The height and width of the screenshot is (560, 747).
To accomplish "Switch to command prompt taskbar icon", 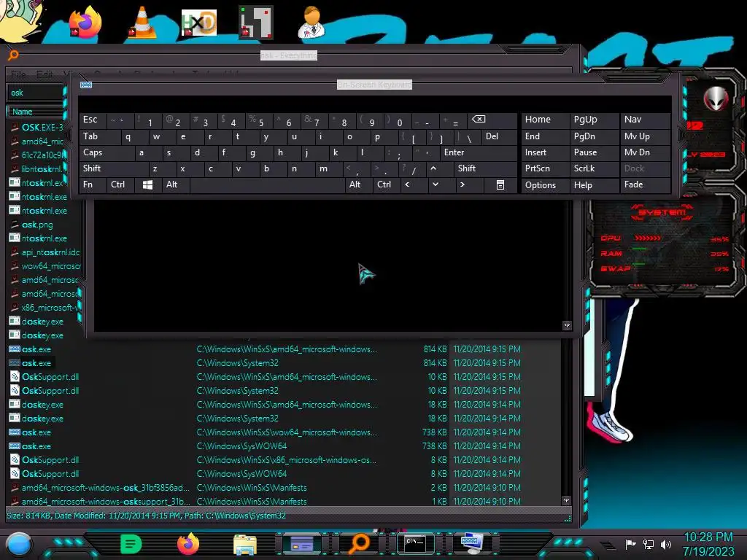I will (x=415, y=544).
